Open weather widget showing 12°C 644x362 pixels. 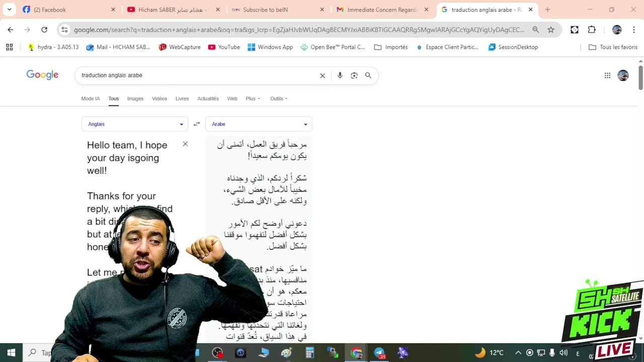click(489, 352)
